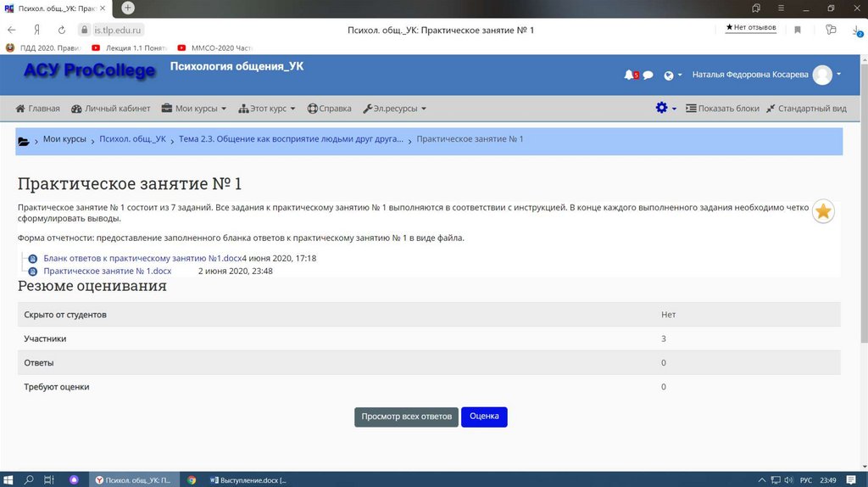868x487 pixels.
Task: Expand the Этот курс menu
Action: (267, 109)
